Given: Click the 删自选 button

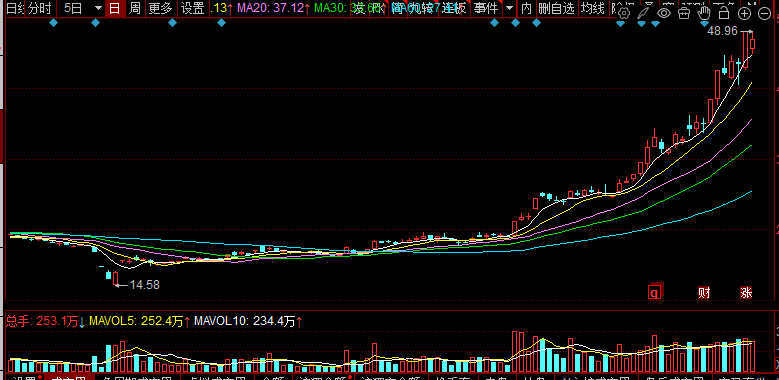Looking at the screenshot, I should click(x=556, y=8).
